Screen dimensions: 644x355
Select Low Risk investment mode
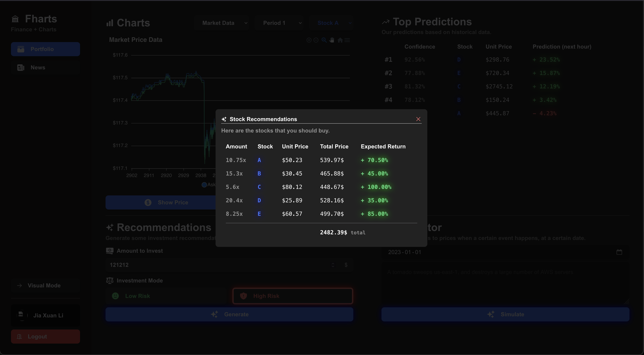[x=166, y=296]
